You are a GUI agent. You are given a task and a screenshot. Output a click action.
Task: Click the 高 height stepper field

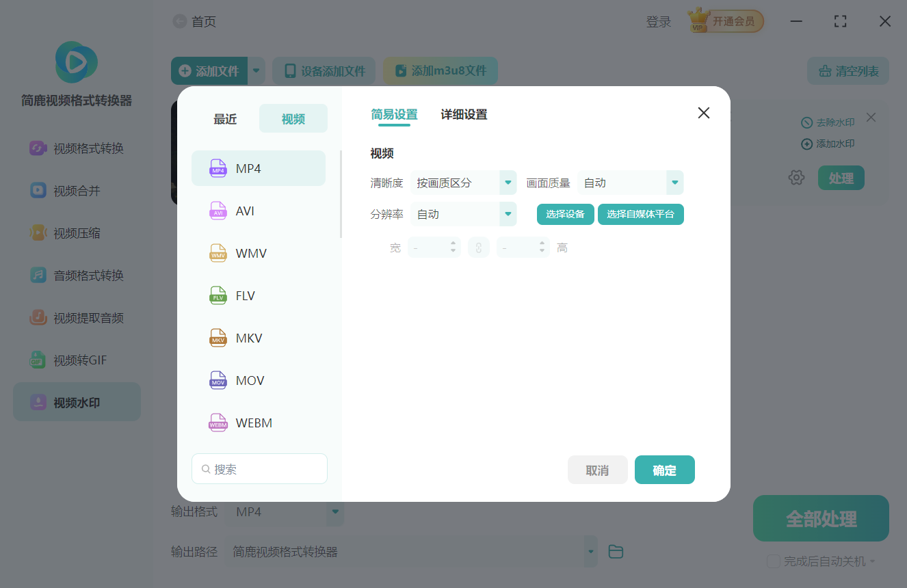(x=523, y=248)
